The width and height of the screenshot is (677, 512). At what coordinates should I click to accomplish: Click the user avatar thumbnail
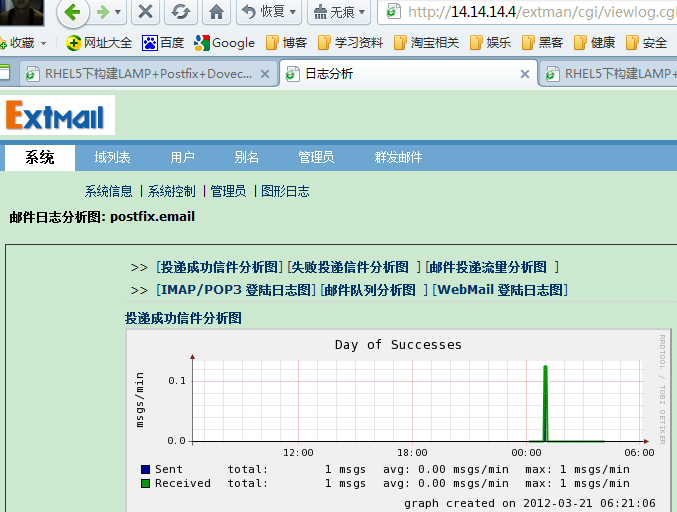point(22,12)
